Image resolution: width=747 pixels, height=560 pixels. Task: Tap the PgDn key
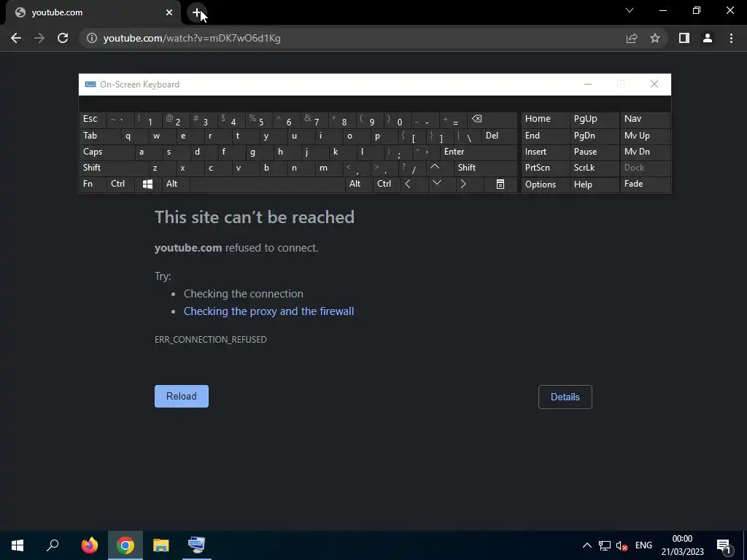tap(594, 136)
